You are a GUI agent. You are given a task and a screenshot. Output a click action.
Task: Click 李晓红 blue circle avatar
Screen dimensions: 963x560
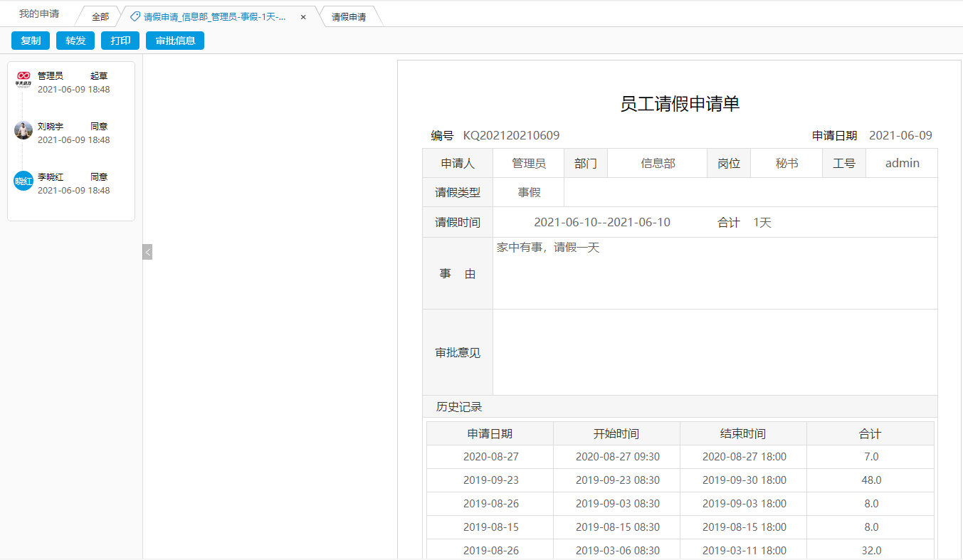23,181
